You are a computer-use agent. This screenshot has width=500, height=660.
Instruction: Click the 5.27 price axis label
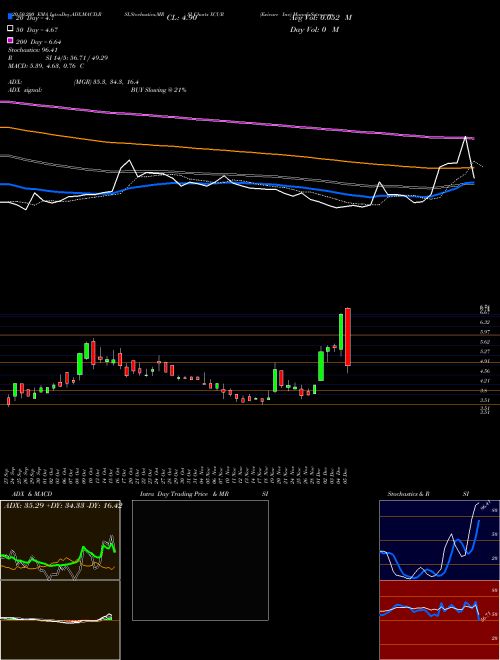pos(485,351)
